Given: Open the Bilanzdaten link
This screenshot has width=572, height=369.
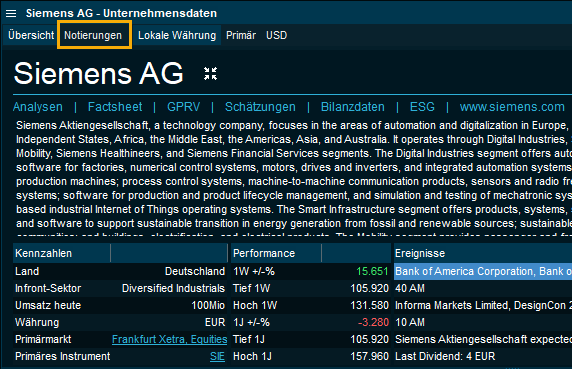Looking at the screenshot, I should (352, 107).
